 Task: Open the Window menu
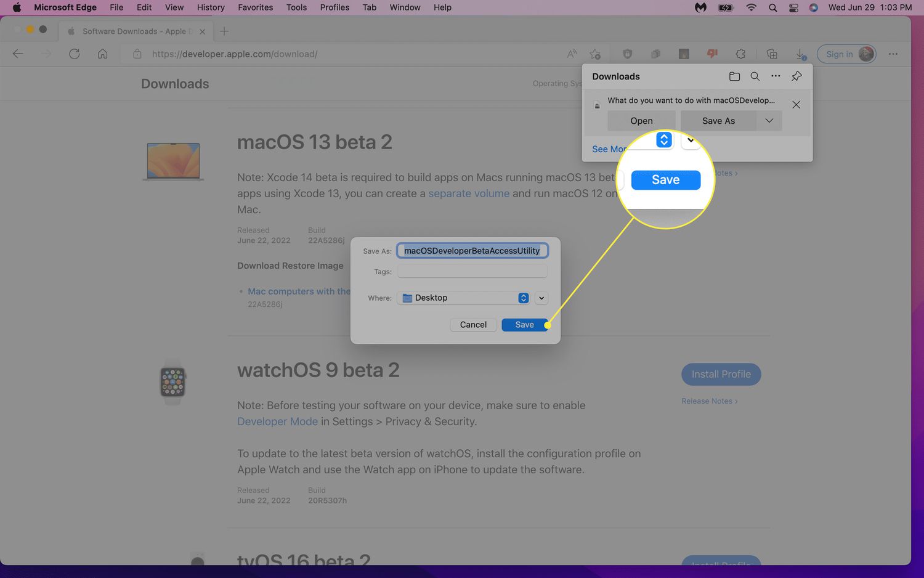pyautogui.click(x=405, y=7)
